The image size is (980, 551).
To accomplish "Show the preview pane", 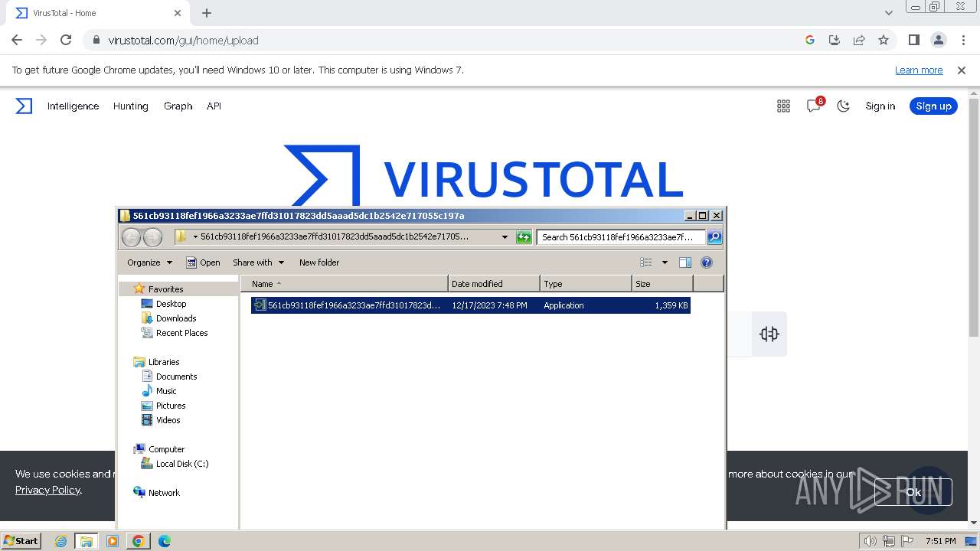I will pyautogui.click(x=685, y=262).
